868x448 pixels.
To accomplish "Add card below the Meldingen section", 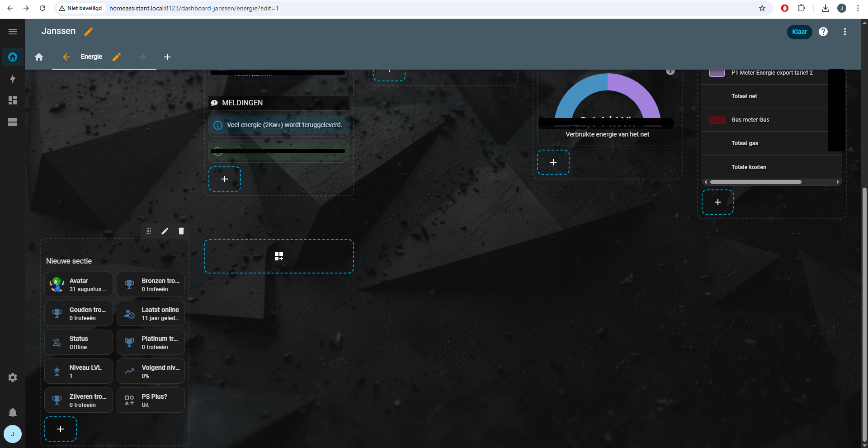I will (x=225, y=179).
